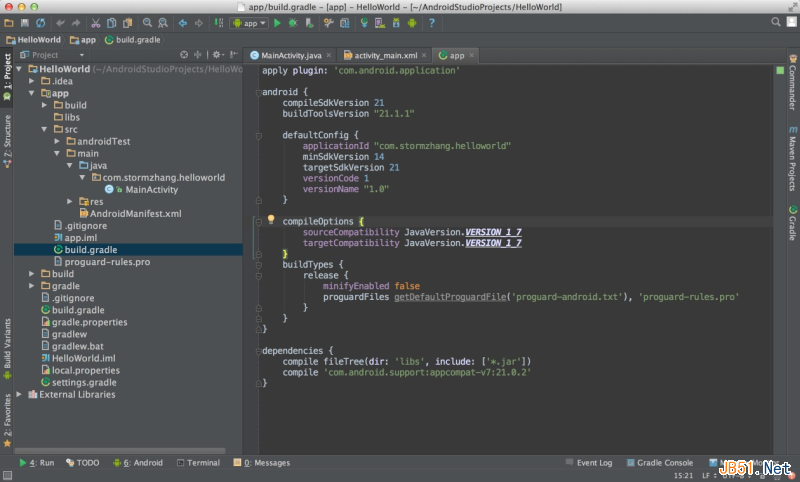Collapse the src folder in project tree

tap(44, 129)
